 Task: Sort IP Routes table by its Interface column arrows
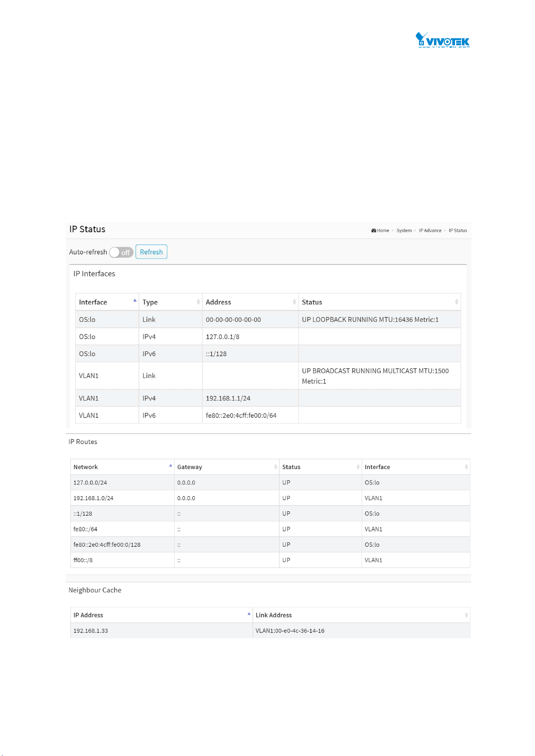pos(466,467)
